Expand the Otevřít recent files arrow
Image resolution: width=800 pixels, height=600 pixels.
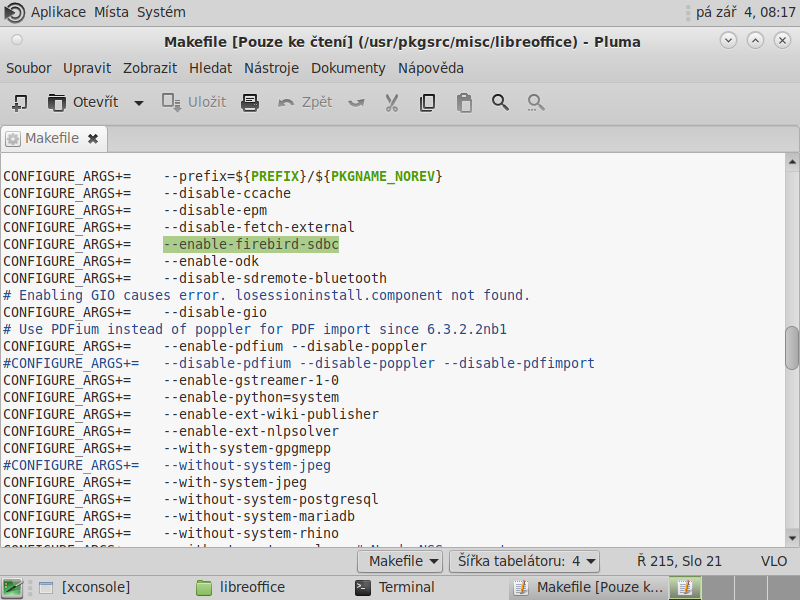pos(139,103)
